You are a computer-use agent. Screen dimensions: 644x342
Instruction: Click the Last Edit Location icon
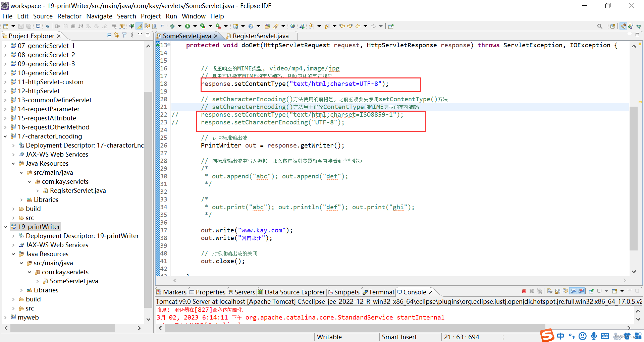point(342,26)
